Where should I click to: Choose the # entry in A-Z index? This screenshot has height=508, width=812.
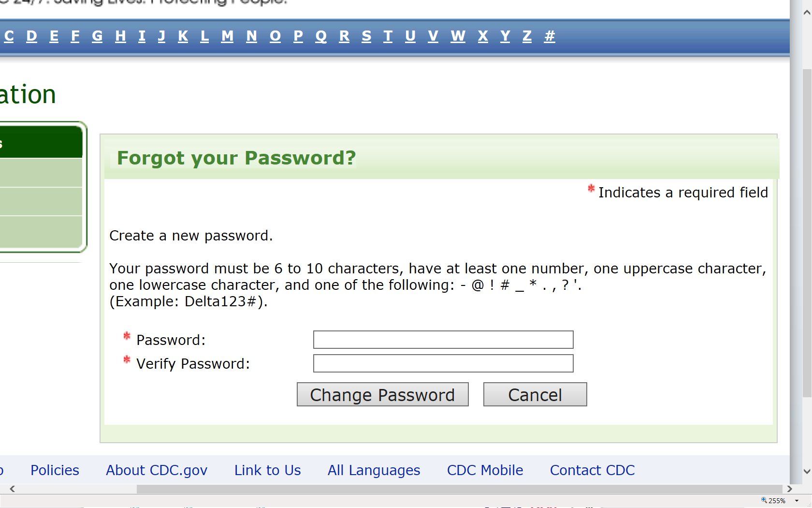(550, 36)
